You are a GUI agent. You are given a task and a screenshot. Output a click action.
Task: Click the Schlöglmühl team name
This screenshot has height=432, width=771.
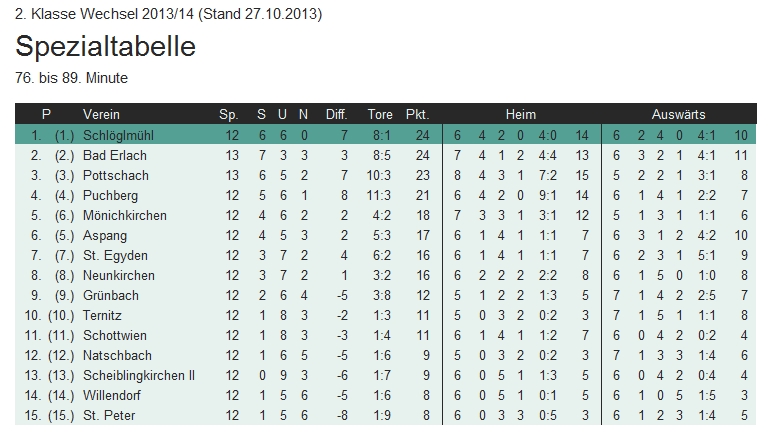(x=118, y=135)
